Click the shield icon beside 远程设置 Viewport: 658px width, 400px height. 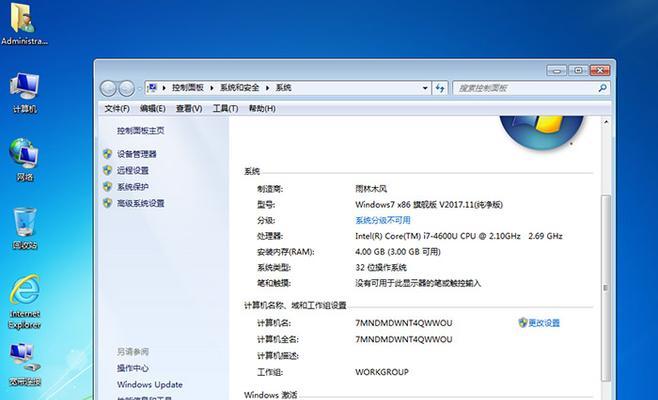pos(107,170)
